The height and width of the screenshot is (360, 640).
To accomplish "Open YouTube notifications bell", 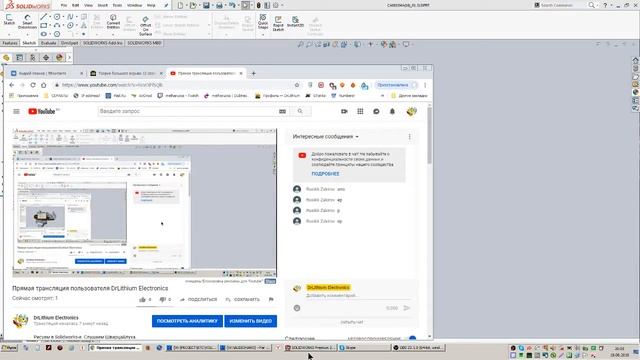I will (392, 111).
